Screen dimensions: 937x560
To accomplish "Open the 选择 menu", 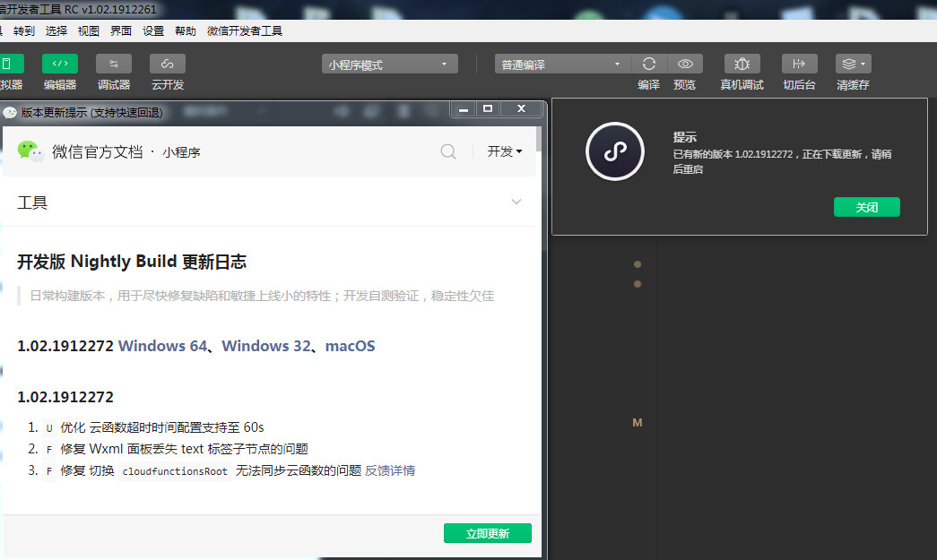I will click(56, 31).
